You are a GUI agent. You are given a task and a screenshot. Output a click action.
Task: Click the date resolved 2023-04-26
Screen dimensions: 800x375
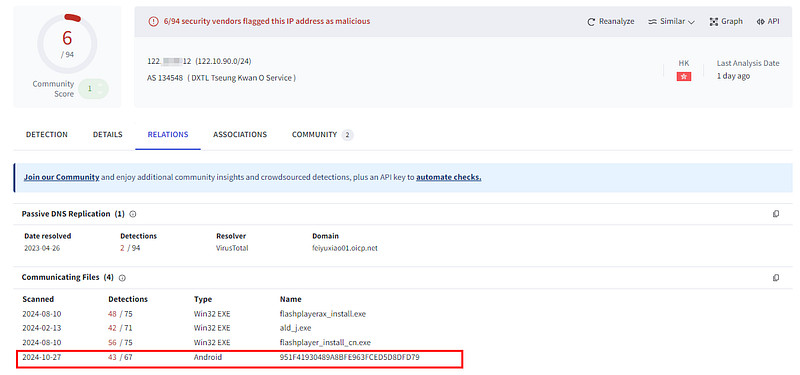coord(42,248)
